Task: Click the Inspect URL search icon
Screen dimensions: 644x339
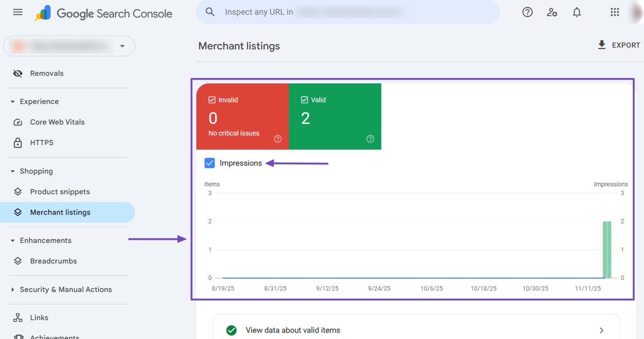Action: point(210,12)
